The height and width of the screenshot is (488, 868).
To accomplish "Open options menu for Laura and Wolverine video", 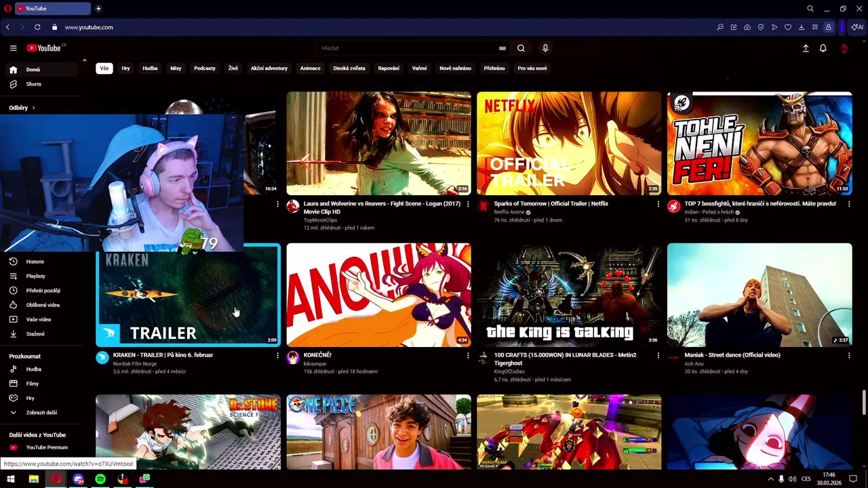I will (x=467, y=204).
